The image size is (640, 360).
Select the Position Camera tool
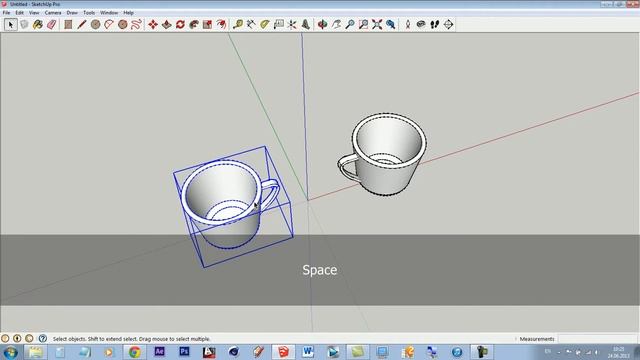point(407,24)
